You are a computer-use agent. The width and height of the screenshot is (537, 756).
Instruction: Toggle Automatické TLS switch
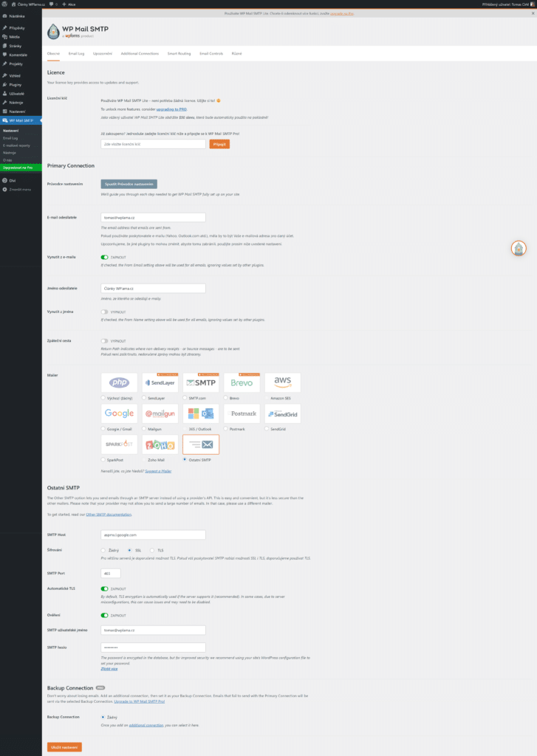point(104,588)
